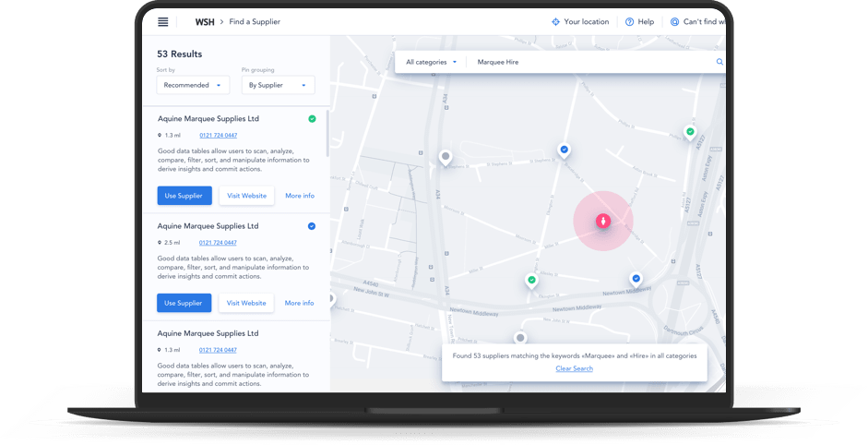The image size is (868, 445).
Task: Click Visit Website on the second result
Action: pyautogui.click(x=246, y=303)
